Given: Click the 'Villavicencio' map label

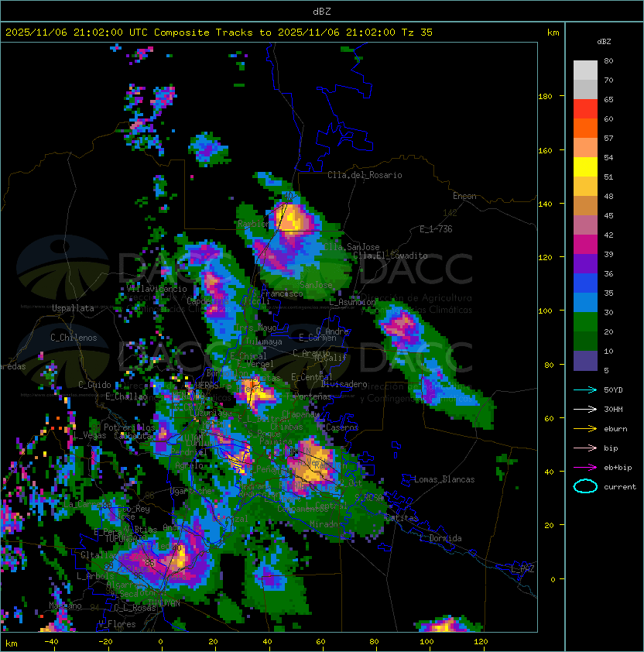Looking at the screenshot, I should tap(156, 289).
